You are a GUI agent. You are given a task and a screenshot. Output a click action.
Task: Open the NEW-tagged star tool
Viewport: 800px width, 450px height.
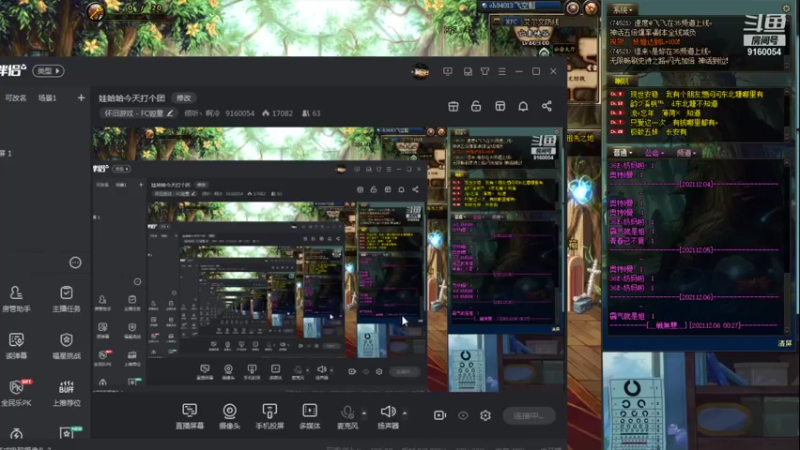[67, 433]
